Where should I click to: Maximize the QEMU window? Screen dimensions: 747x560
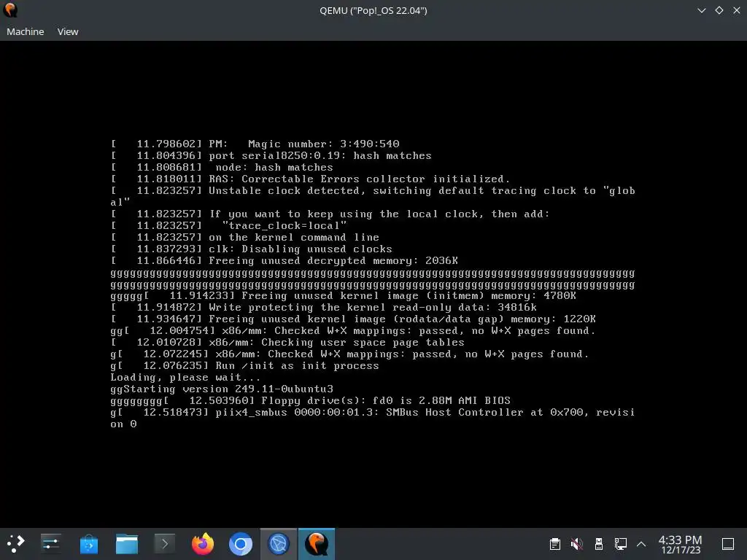pyautogui.click(x=719, y=10)
